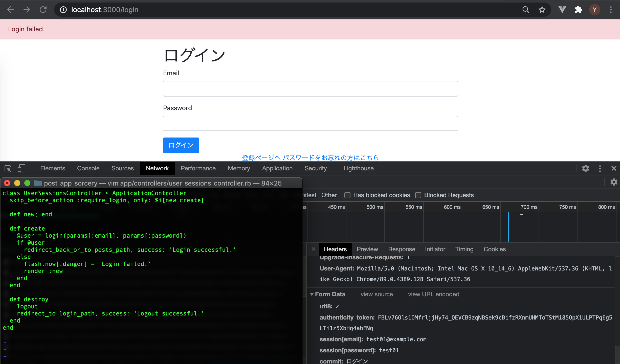Image resolution: width=620 pixels, height=364 pixels.
Task: Open Network panel settings gear
Action: click(614, 182)
